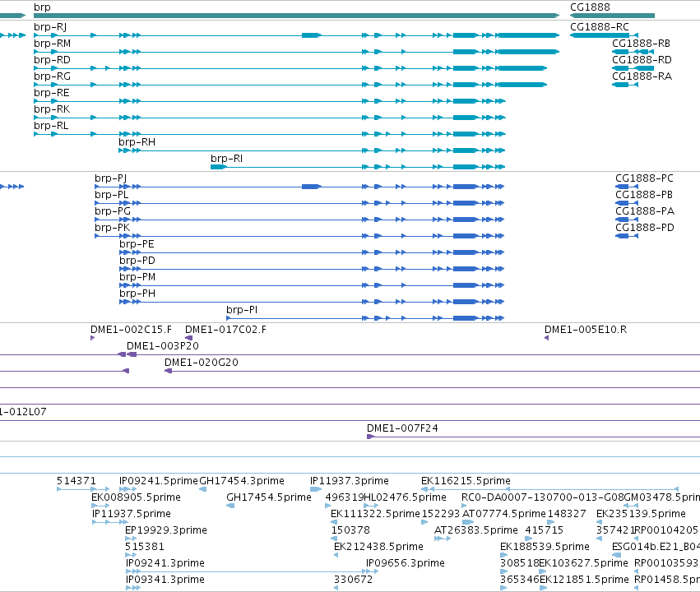Screen dimensions: 700x592
Task: Select the 514371 EST label
Action: [76, 481]
